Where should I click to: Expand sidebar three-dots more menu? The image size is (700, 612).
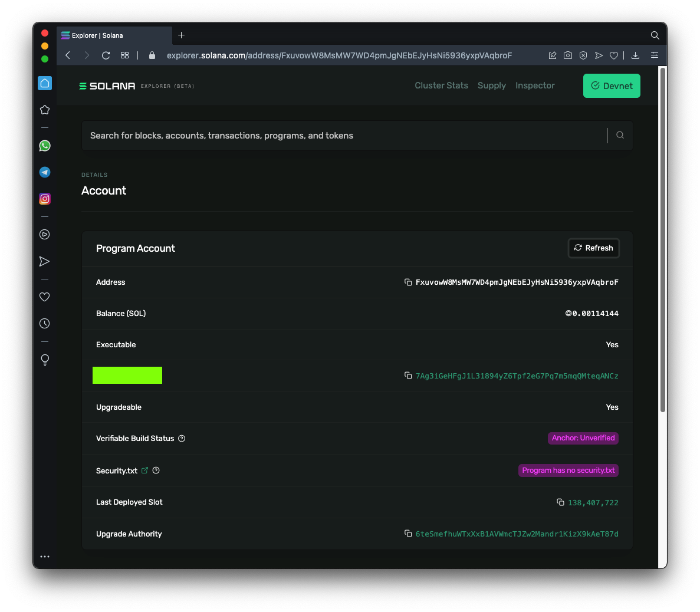tap(45, 557)
